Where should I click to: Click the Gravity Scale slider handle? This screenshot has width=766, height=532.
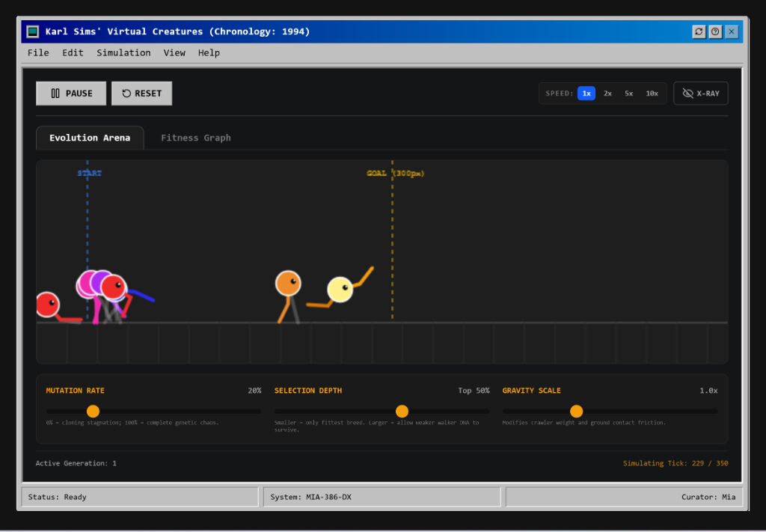tap(577, 412)
